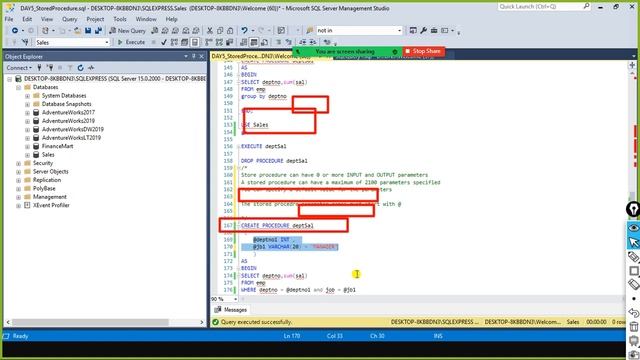Expand the Security folder
The image size is (640, 360).
(18, 163)
